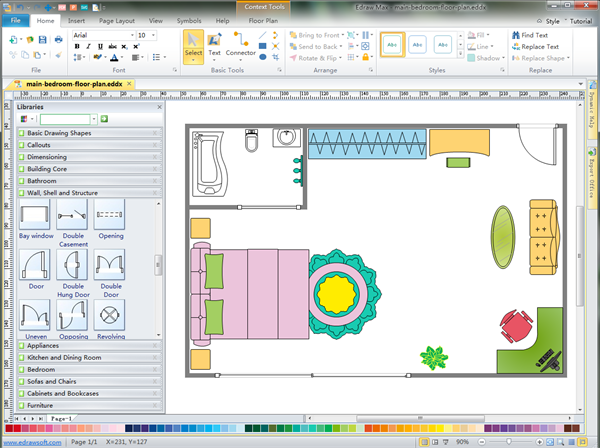Activate the Select tool

point(193,45)
